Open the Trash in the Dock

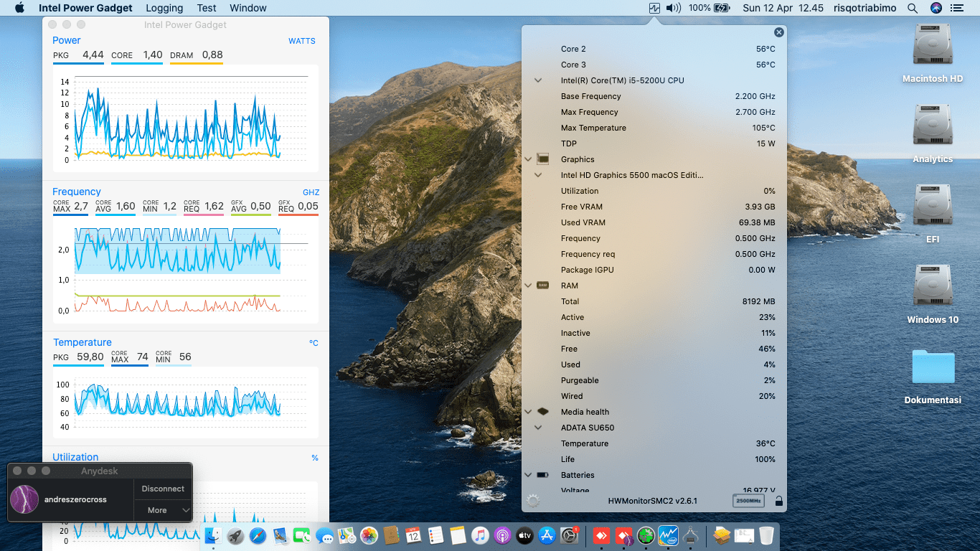point(766,535)
